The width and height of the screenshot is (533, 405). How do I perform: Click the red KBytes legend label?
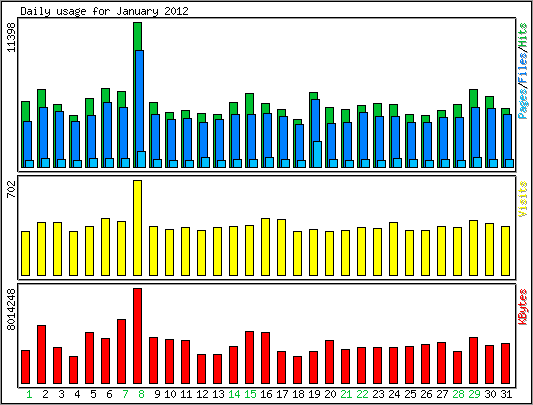tap(522, 307)
